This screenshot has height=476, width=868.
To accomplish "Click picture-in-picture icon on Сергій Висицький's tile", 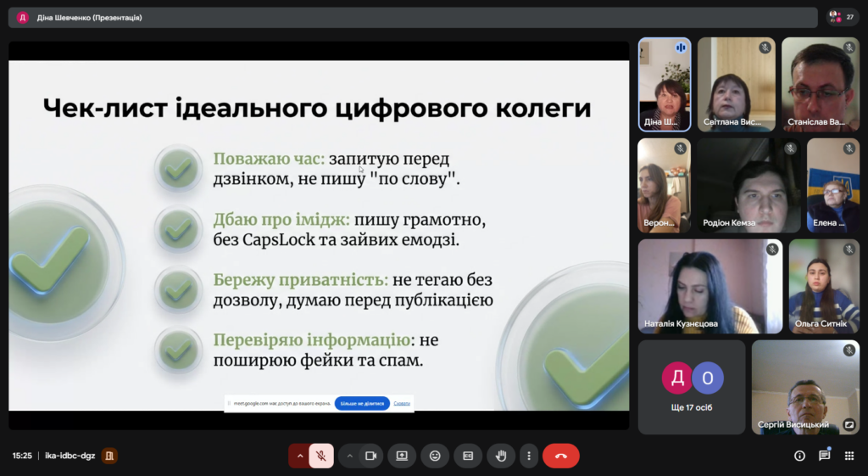I will [x=849, y=424].
